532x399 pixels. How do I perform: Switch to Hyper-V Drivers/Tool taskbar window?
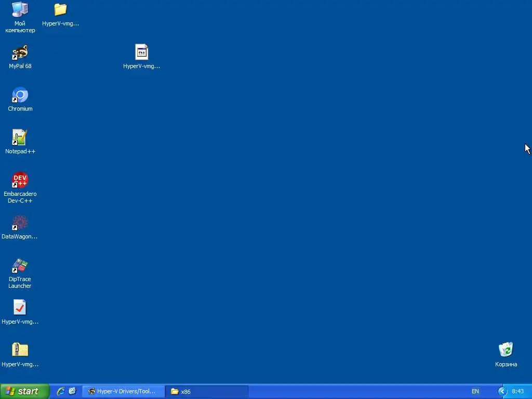click(x=124, y=392)
